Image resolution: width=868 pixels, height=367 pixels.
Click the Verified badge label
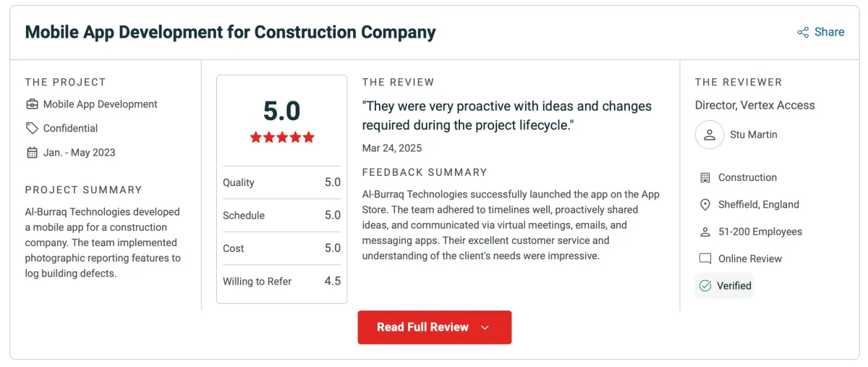point(733,286)
